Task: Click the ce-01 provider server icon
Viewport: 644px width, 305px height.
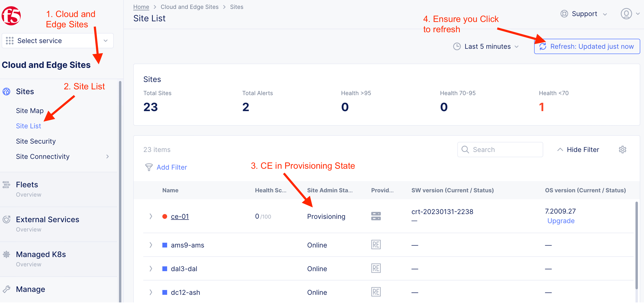Action: (x=376, y=216)
